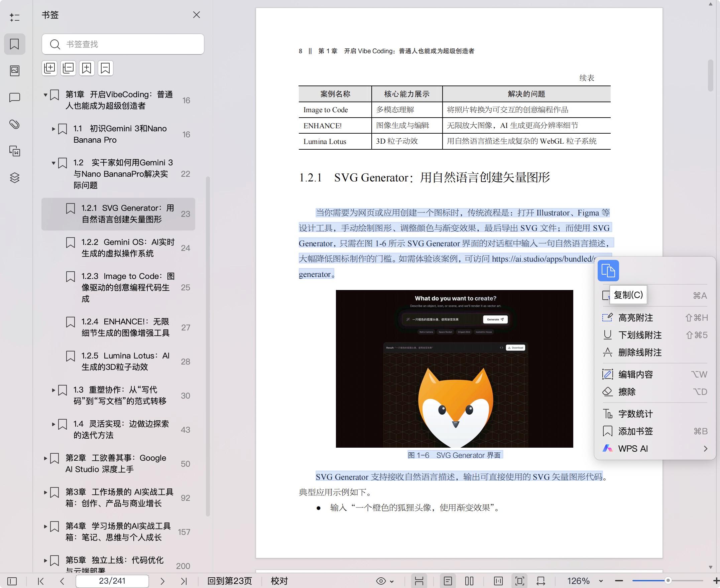The image size is (720, 588).
Task: Click the page number field 23/241
Action: click(x=112, y=581)
